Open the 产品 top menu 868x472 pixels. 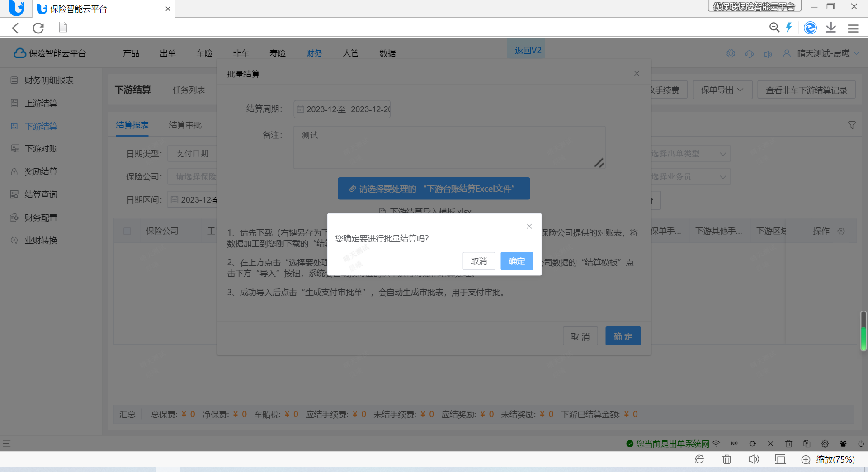(131, 53)
